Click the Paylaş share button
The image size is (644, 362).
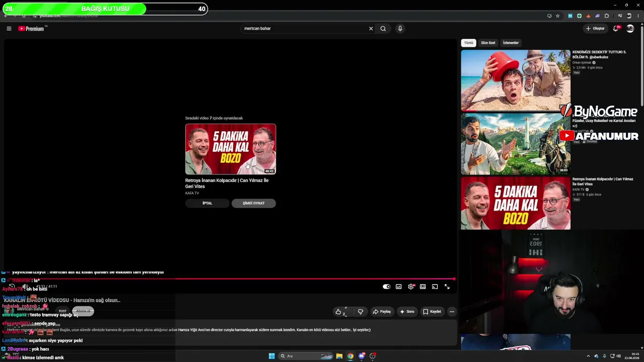pos(381,312)
